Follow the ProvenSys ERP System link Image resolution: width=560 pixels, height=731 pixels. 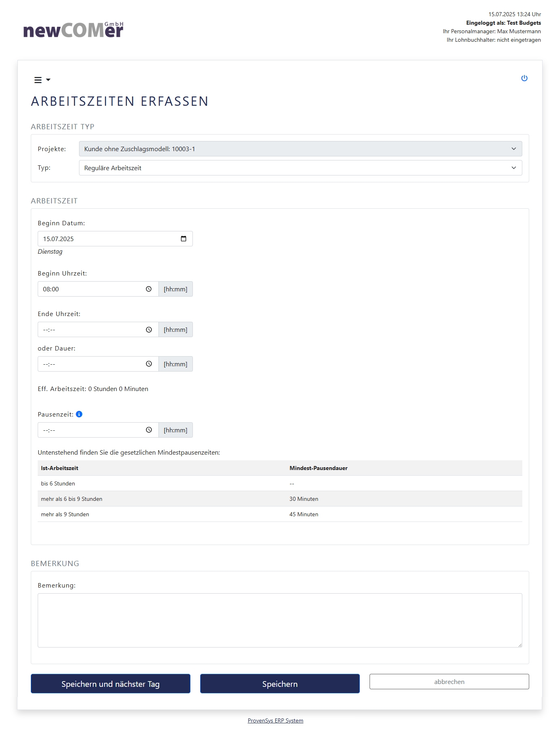point(276,720)
